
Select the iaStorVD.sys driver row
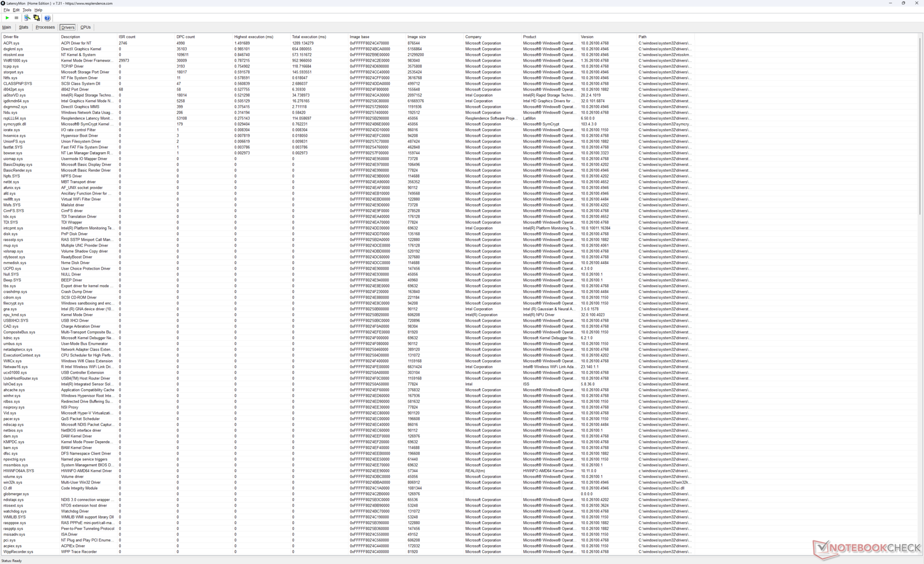(x=347, y=95)
